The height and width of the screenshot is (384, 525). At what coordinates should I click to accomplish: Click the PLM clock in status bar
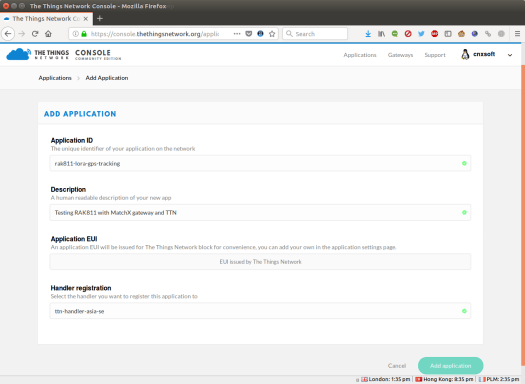(499, 379)
